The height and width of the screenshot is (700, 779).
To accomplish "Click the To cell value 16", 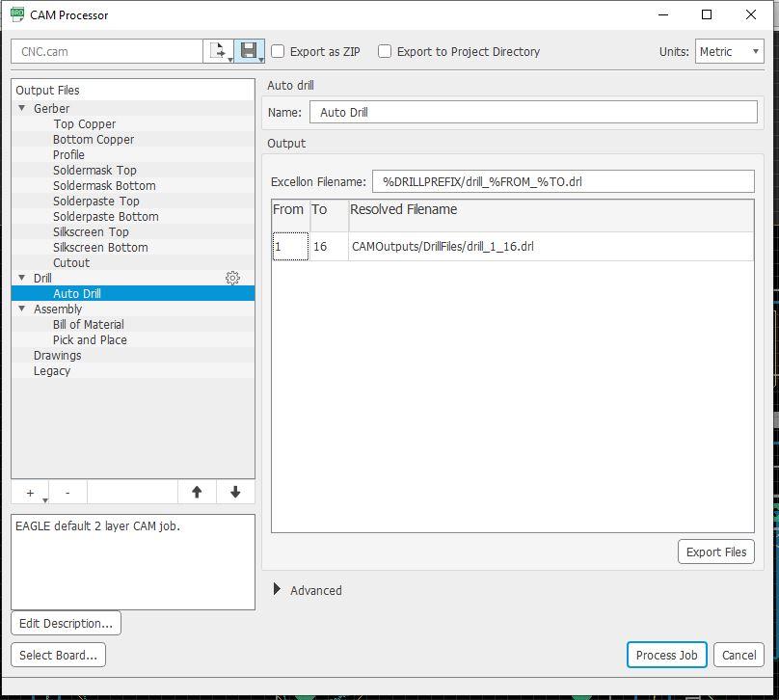I will point(329,246).
